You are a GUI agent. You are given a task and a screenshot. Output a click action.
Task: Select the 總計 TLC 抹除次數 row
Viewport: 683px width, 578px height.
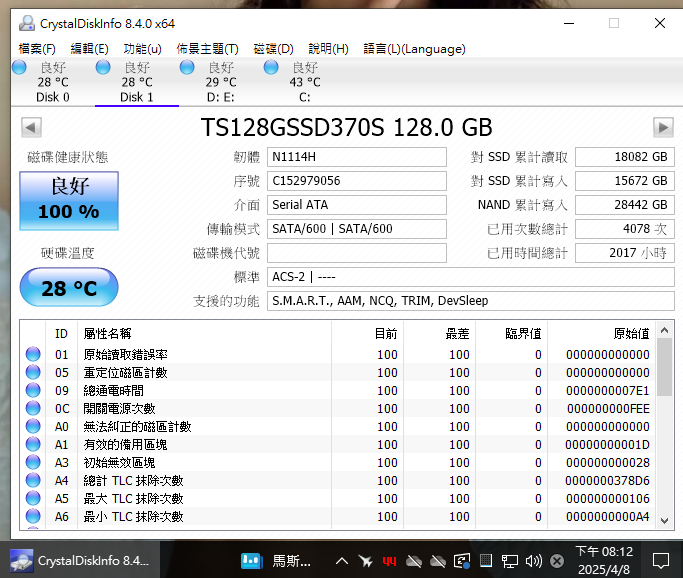pyautogui.click(x=338, y=480)
